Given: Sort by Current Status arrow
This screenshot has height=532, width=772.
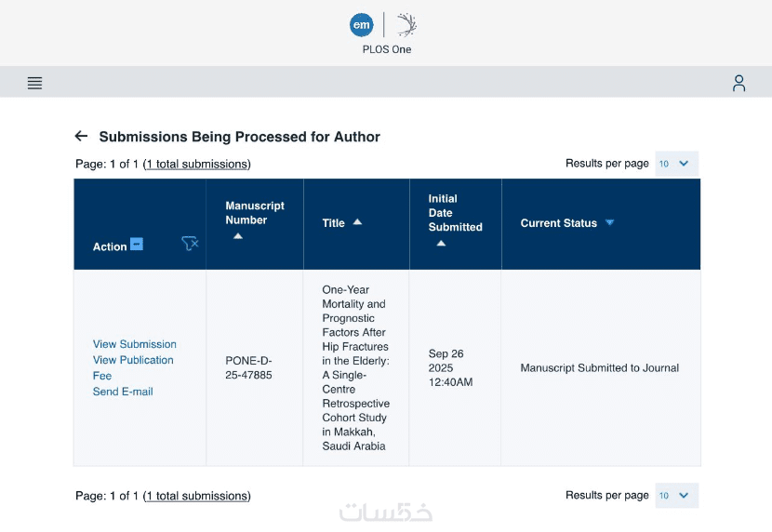Looking at the screenshot, I should coord(610,223).
